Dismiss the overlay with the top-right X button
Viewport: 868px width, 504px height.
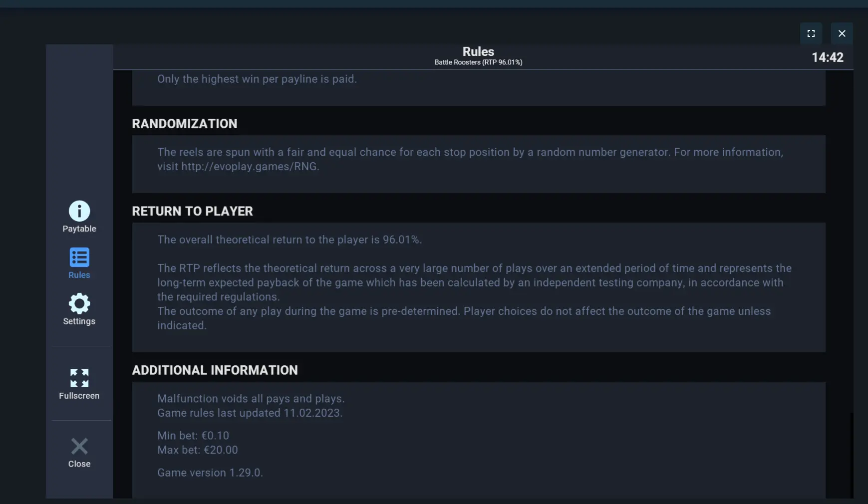[842, 33]
